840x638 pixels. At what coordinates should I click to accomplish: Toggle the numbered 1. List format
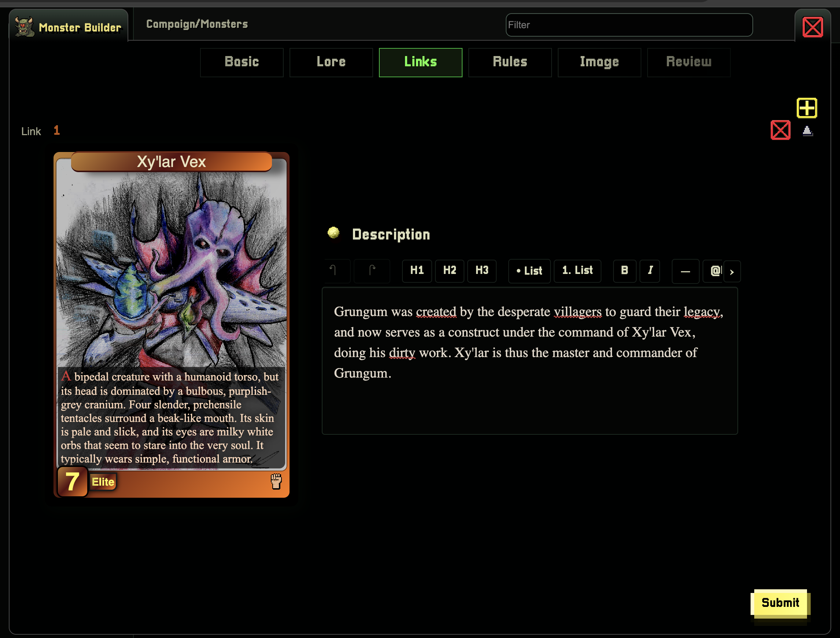[577, 271]
